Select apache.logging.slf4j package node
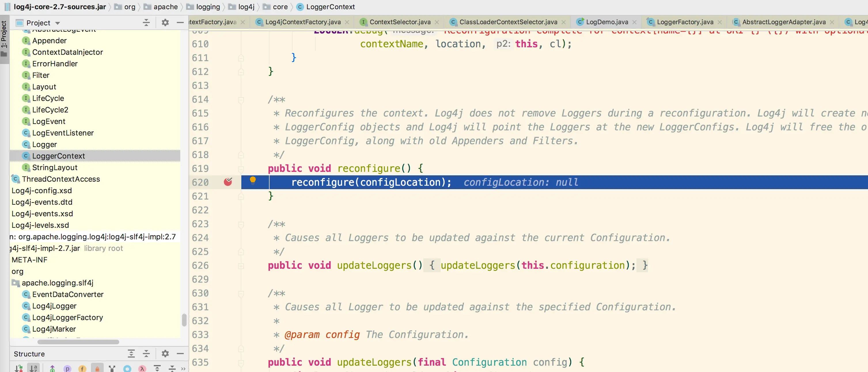This screenshot has width=868, height=372. click(x=57, y=283)
